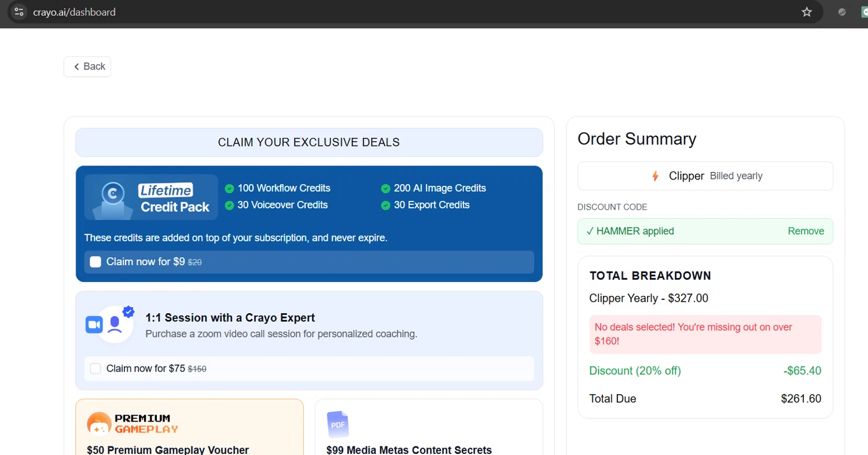Click the 100 Workflow Credits checkmark icon
Viewport: 868px width, 455px height.
click(229, 189)
